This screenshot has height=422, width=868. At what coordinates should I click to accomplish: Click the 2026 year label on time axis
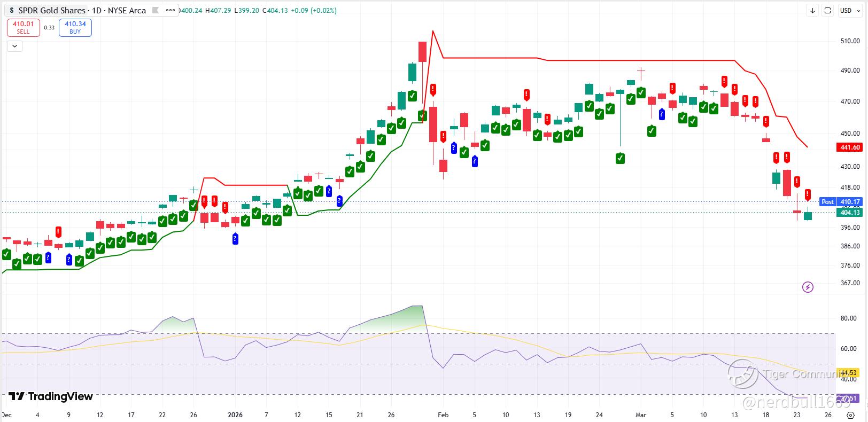point(235,415)
